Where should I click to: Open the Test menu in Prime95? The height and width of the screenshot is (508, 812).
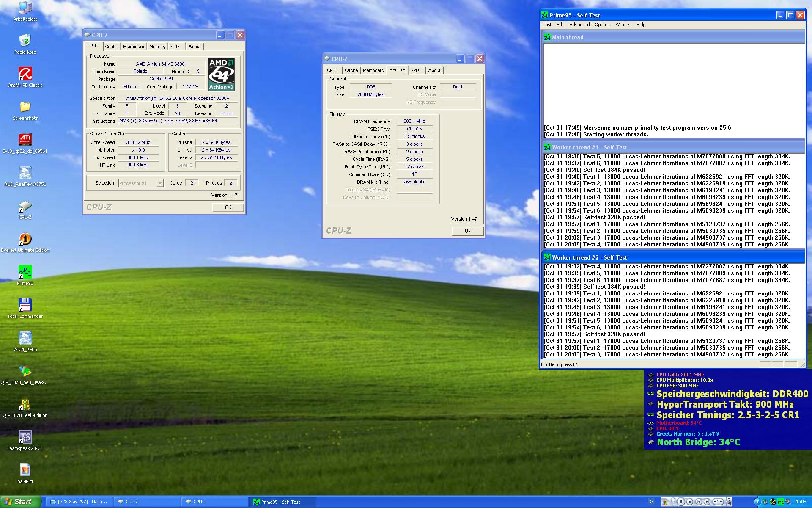547,25
